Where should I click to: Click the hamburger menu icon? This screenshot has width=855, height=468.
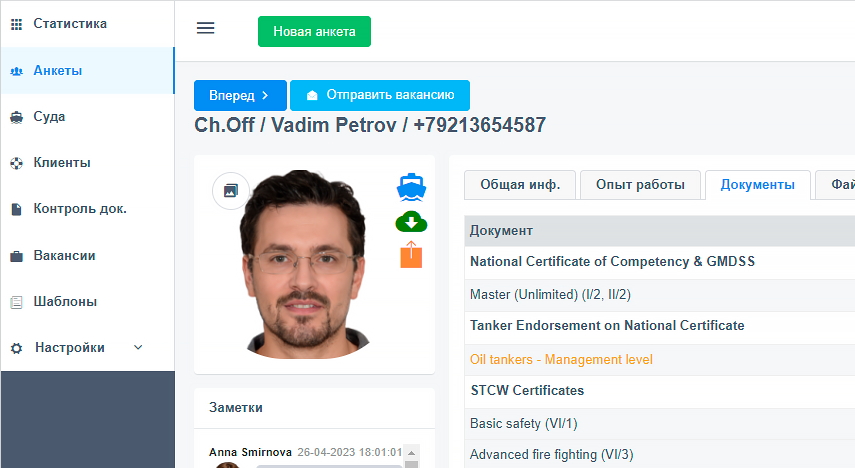205,28
